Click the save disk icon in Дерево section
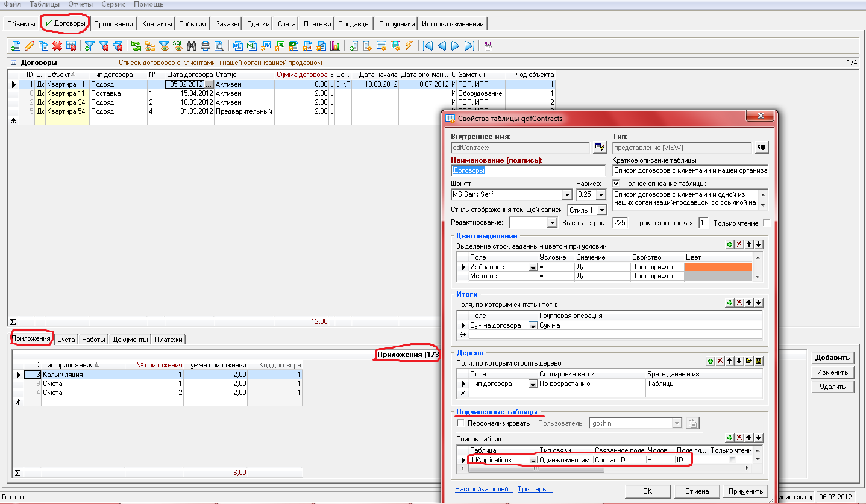 (x=759, y=361)
